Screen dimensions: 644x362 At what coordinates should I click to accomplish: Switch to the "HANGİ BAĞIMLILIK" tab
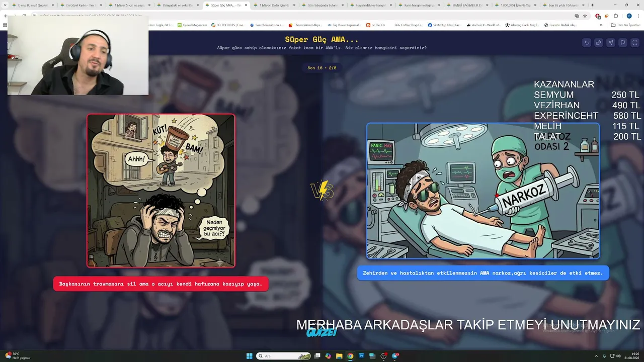[467, 5]
